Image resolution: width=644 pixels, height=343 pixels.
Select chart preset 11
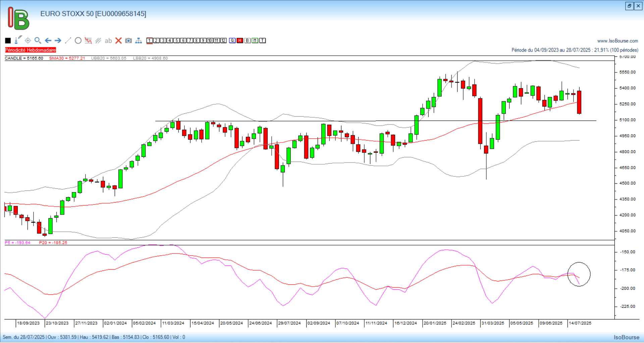[217, 41]
